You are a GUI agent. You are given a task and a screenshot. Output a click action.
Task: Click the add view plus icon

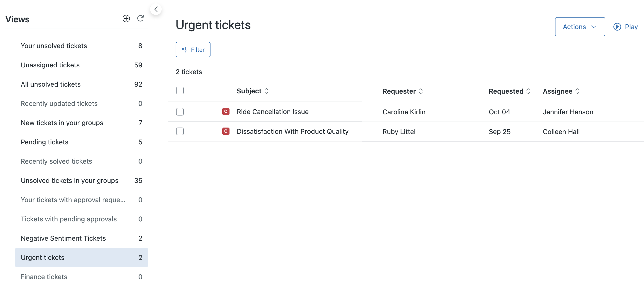[x=126, y=19]
